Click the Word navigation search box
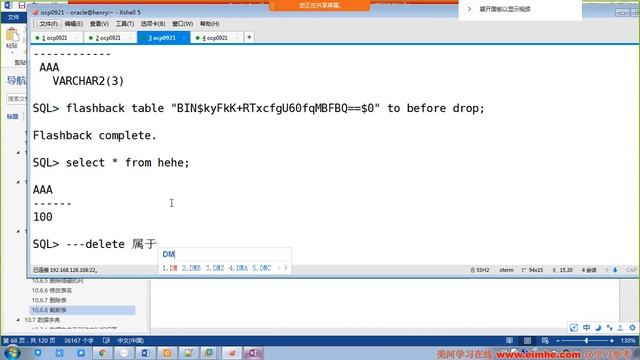The width and height of the screenshot is (640, 360). tap(16, 98)
